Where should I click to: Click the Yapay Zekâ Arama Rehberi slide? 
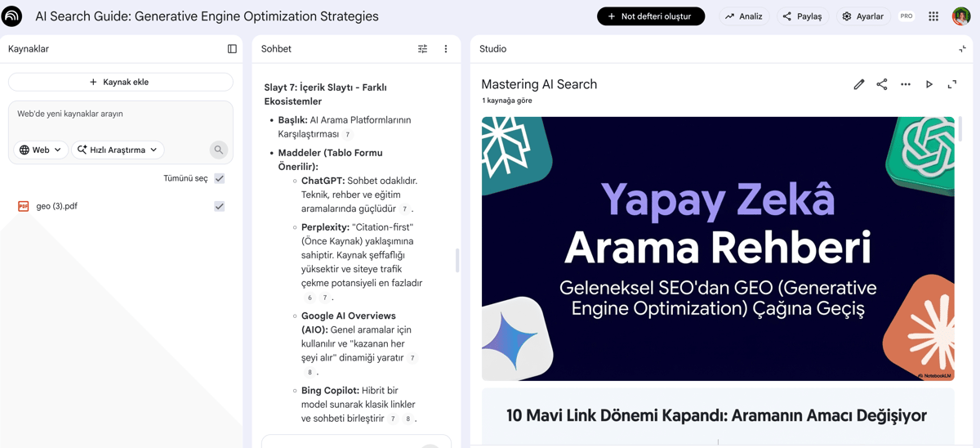[718, 249]
